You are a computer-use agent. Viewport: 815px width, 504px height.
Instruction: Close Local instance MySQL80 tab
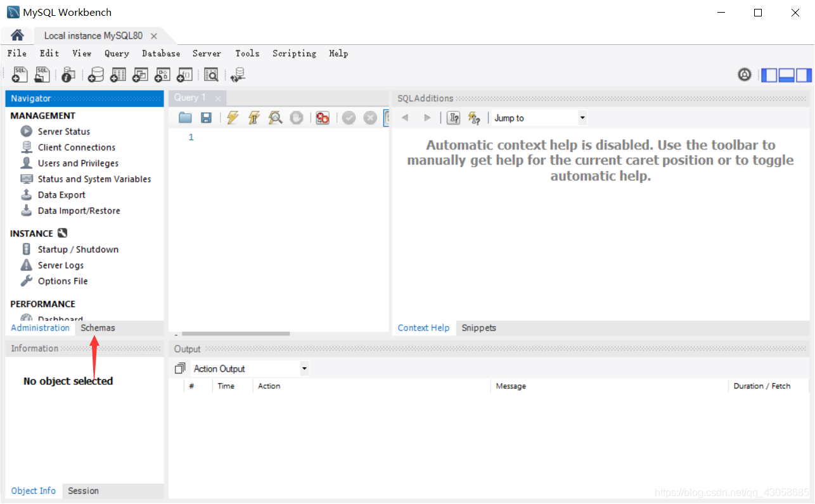[x=154, y=36]
